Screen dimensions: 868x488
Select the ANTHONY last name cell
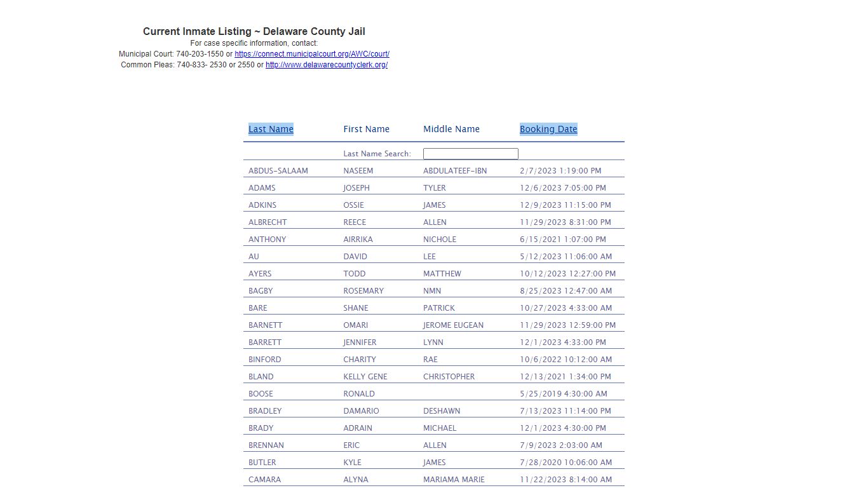coord(268,240)
